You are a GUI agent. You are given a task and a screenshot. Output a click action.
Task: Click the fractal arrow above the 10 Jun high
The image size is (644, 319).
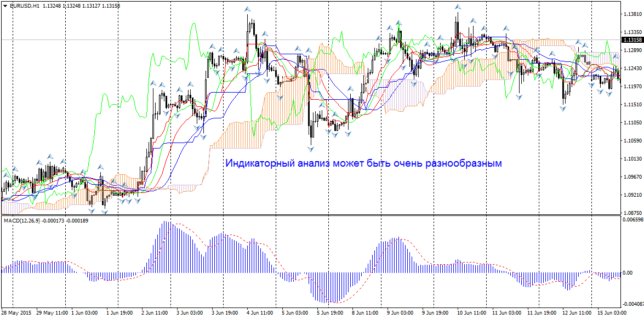(x=457, y=7)
